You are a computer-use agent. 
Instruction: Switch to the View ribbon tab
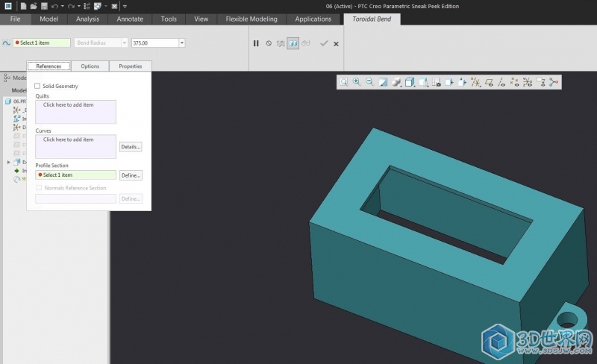point(201,19)
